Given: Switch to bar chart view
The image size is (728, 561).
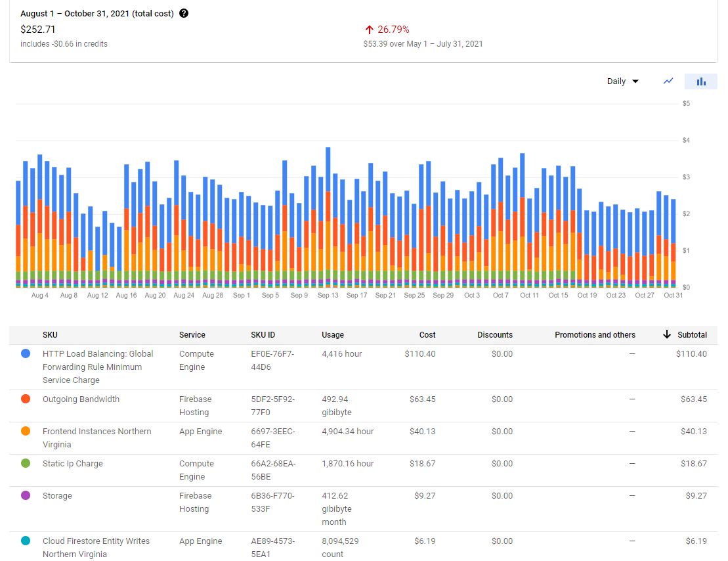Looking at the screenshot, I should click(x=701, y=81).
